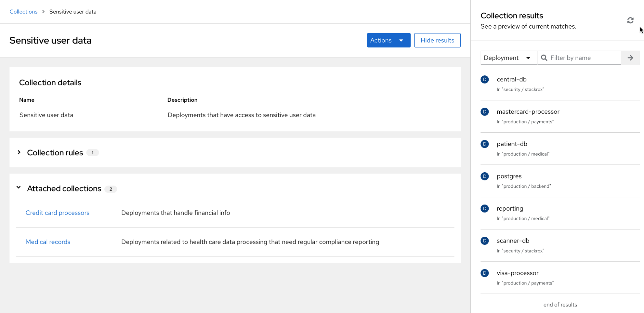Click the deployment badge icon next to mastercard-processor
This screenshot has width=644, height=313.
point(485,112)
